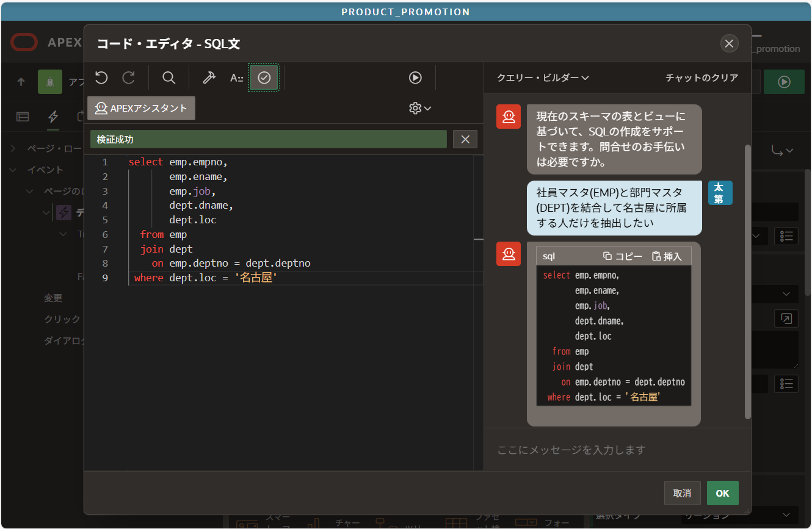
Task: Click the chat panel vertical scrollbar
Action: pyautogui.click(x=747, y=281)
